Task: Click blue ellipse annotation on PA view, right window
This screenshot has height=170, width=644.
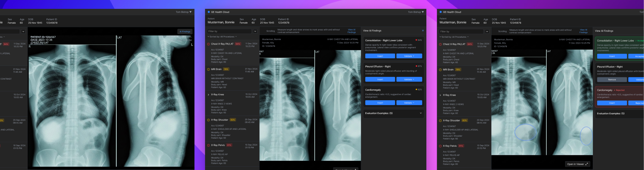Action: [525, 132]
